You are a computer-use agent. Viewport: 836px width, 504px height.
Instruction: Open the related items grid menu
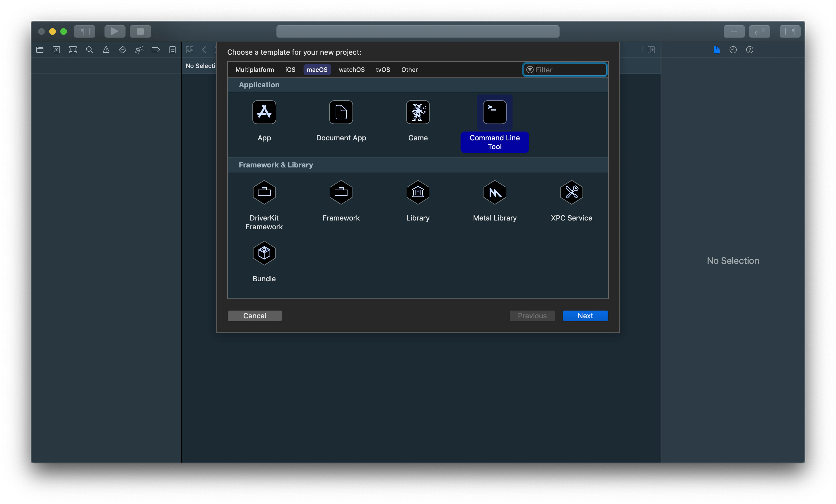[190, 50]
